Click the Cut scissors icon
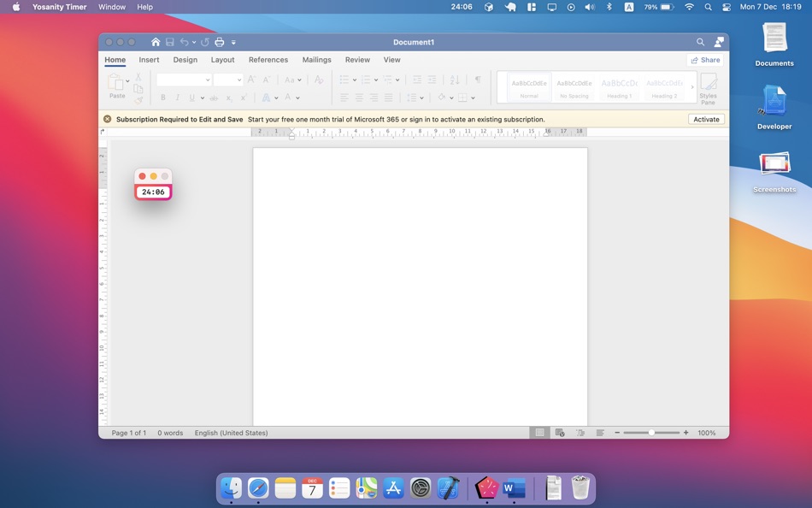812x508 pixels. 138,77
